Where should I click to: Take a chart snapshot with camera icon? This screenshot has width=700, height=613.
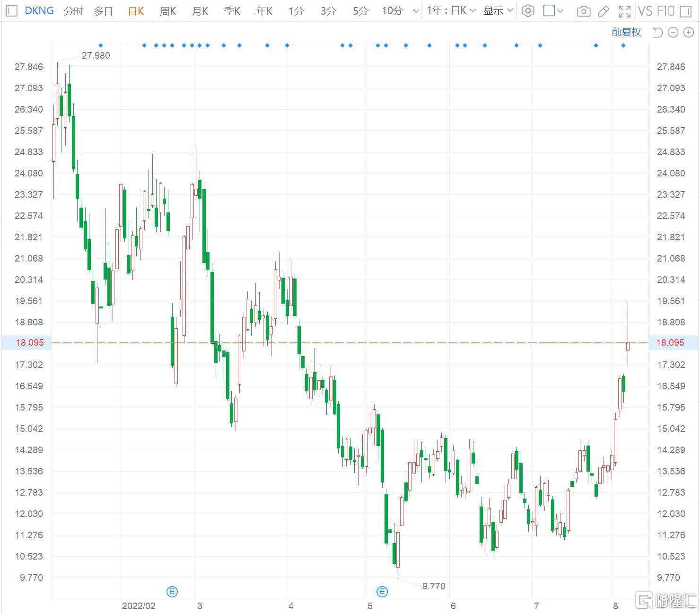point(584,11)
